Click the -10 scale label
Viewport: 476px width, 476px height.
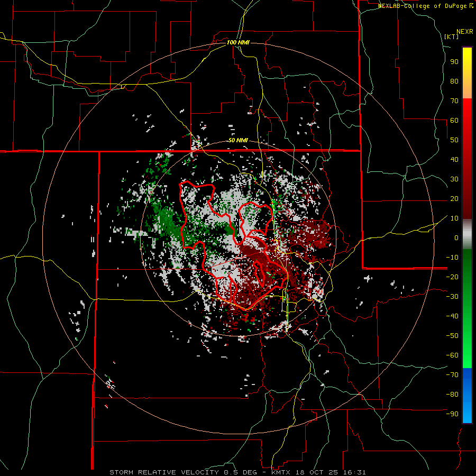(452, 258)
